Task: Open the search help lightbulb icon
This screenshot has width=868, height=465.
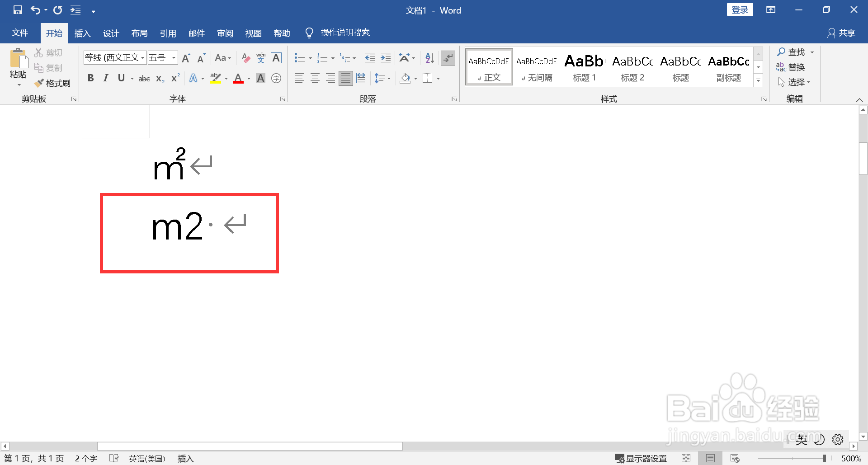Action: point(309,33)
